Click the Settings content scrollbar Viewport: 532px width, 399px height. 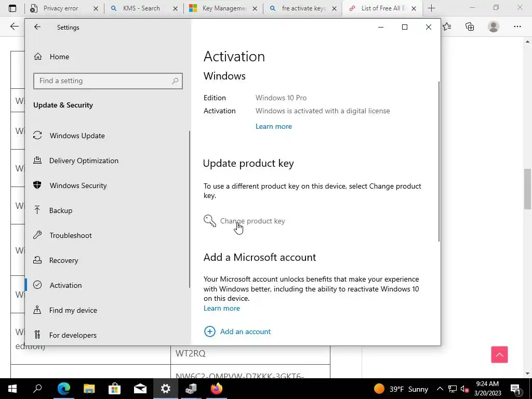click(439, 162)
